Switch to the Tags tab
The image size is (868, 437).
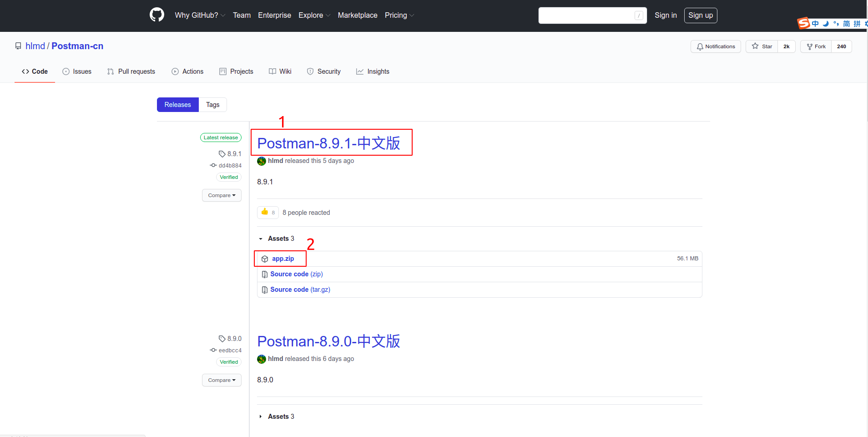click(212, 105)
